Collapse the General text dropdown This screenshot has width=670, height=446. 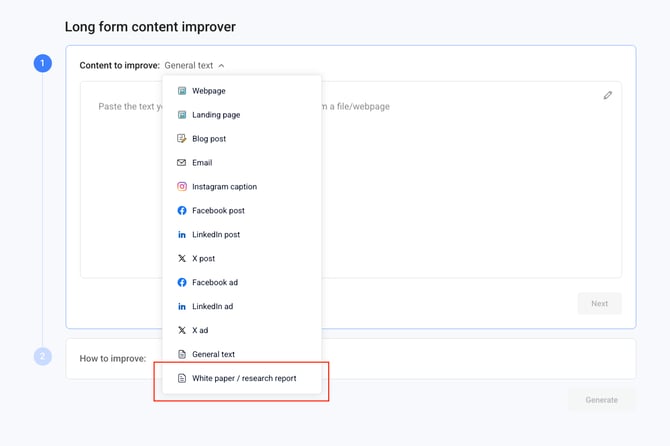[x=195, y=66]
